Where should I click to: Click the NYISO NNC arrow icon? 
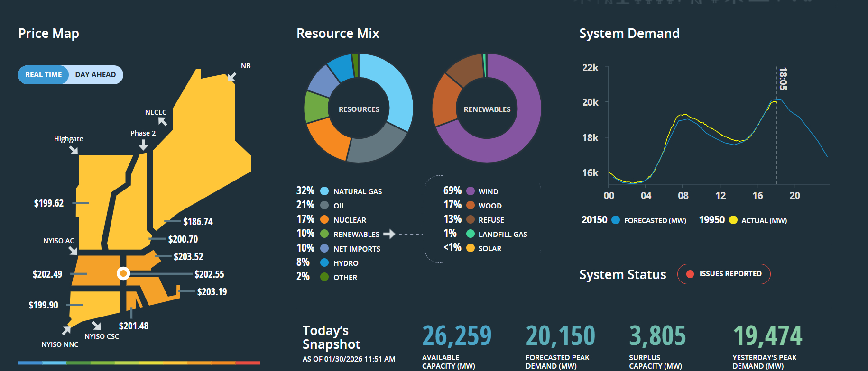66,330
